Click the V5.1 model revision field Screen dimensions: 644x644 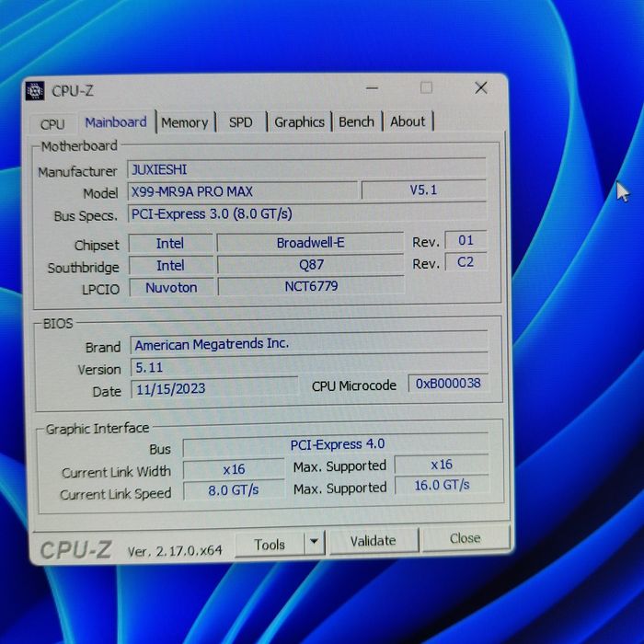point(424,190)
